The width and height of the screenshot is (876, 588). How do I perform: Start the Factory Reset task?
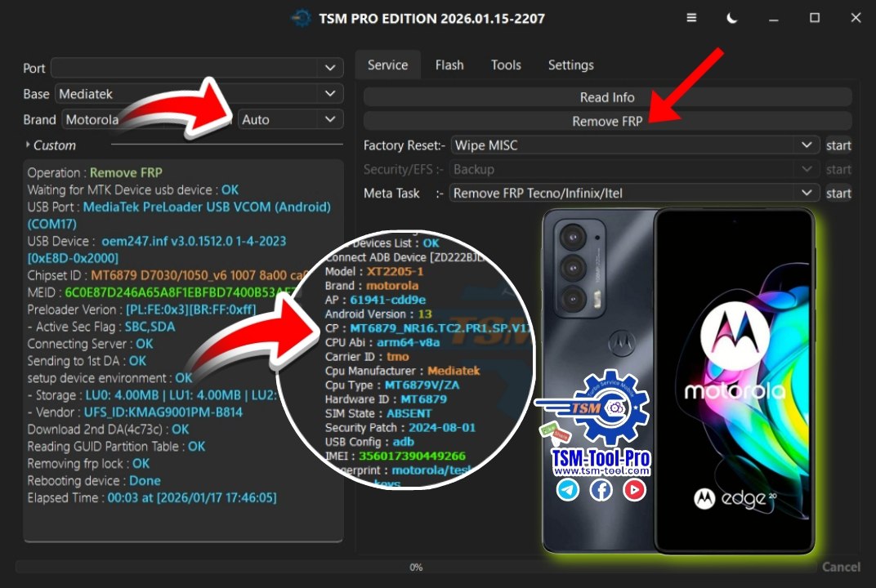838,145
